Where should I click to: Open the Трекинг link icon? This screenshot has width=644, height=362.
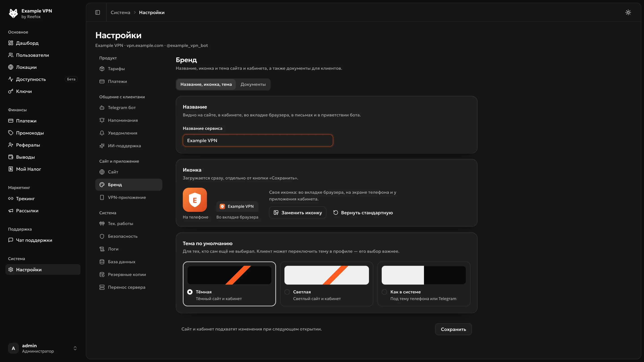[x=11, y=198]
